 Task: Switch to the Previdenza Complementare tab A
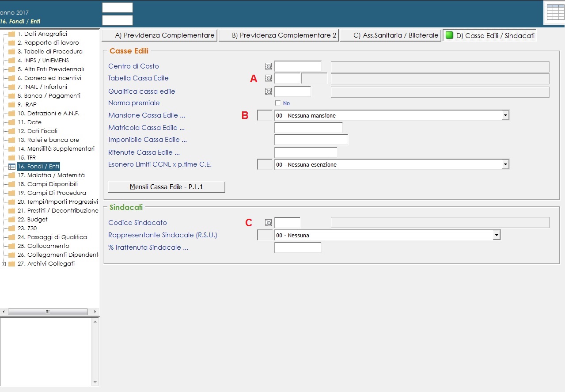point(160,35)
